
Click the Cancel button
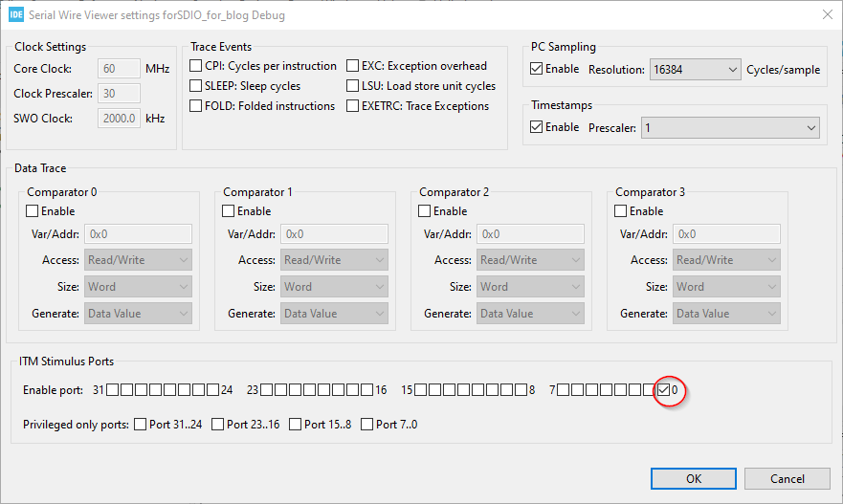click(788, 479)
